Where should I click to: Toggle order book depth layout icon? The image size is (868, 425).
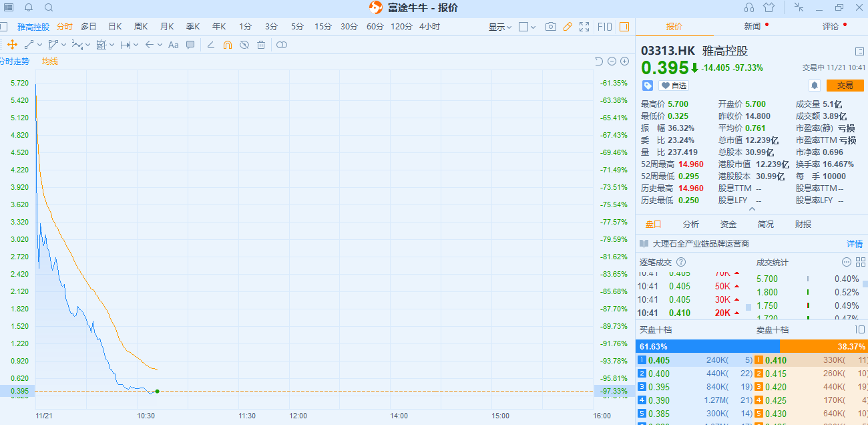click(859, 329)
